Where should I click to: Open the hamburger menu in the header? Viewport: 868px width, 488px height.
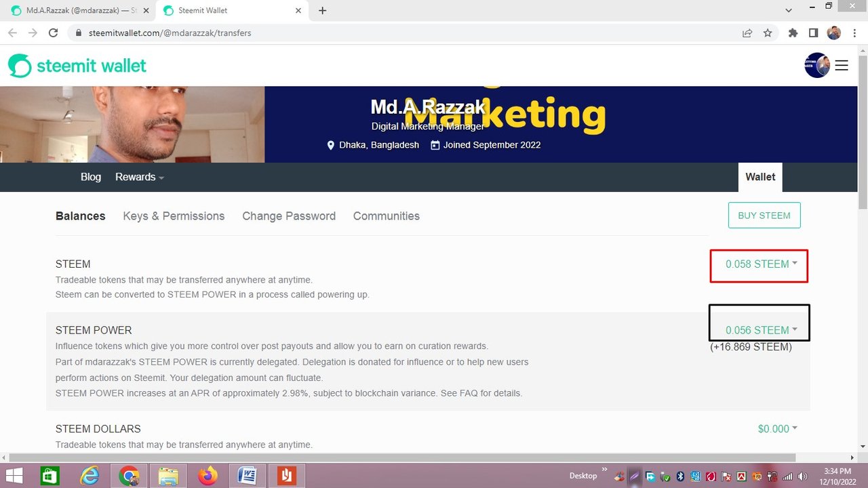pos(842,66)
